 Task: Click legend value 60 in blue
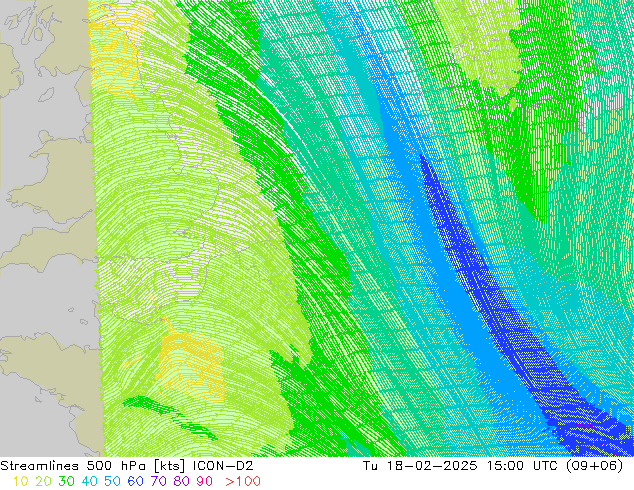coord(135,481)
